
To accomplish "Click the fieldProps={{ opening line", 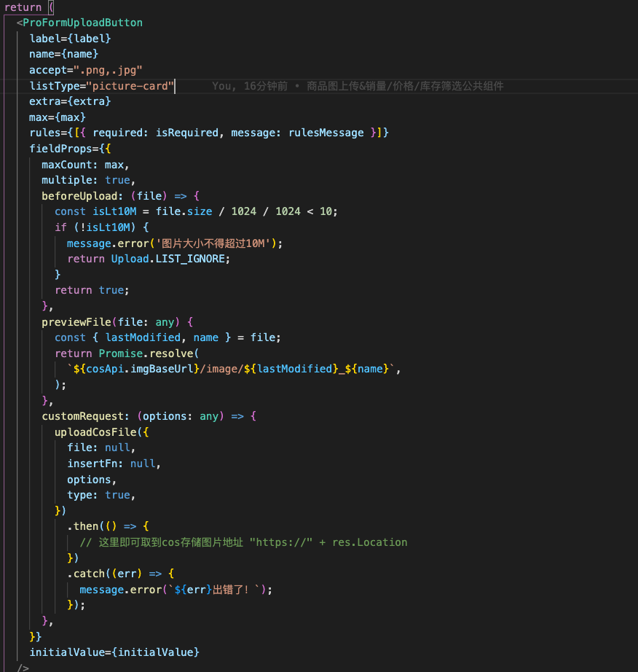I will pos(70,149).
